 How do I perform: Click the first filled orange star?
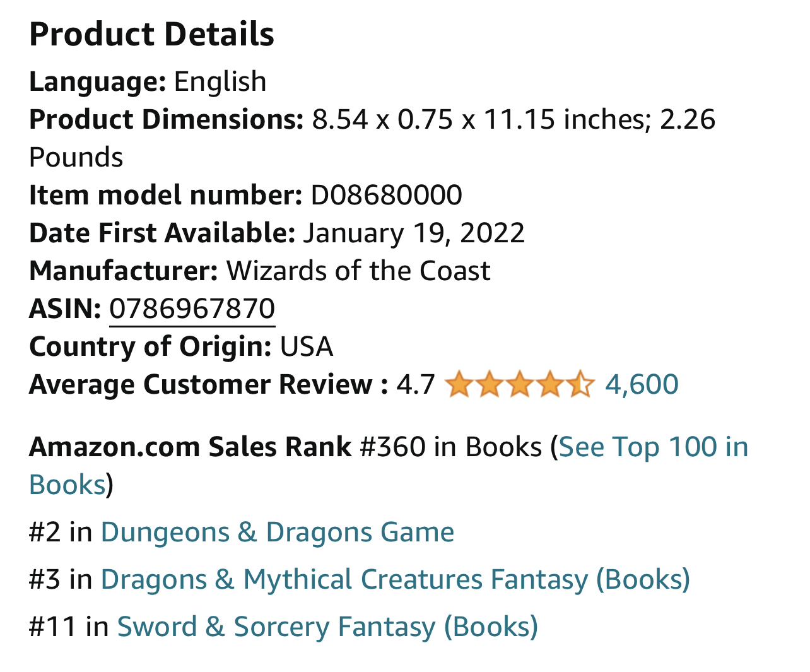pos(459,385)
